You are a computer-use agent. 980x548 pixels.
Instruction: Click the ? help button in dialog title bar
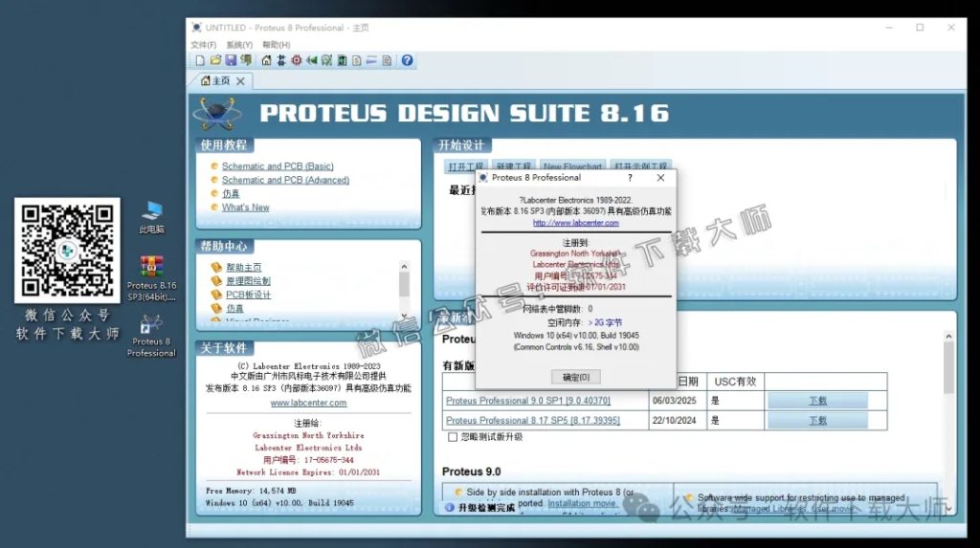pos(630,178)
